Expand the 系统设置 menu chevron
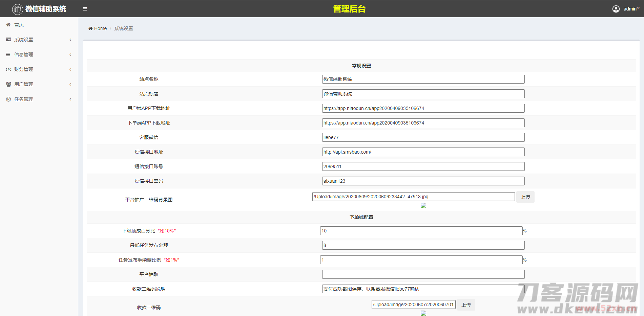 [x=70, y=40]
